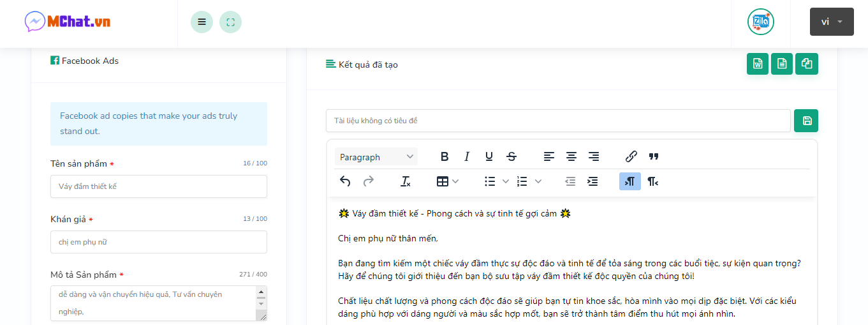This screenshot has height=325, width=868.
Task: Insert a bulleted list
Action: [490, 181]
